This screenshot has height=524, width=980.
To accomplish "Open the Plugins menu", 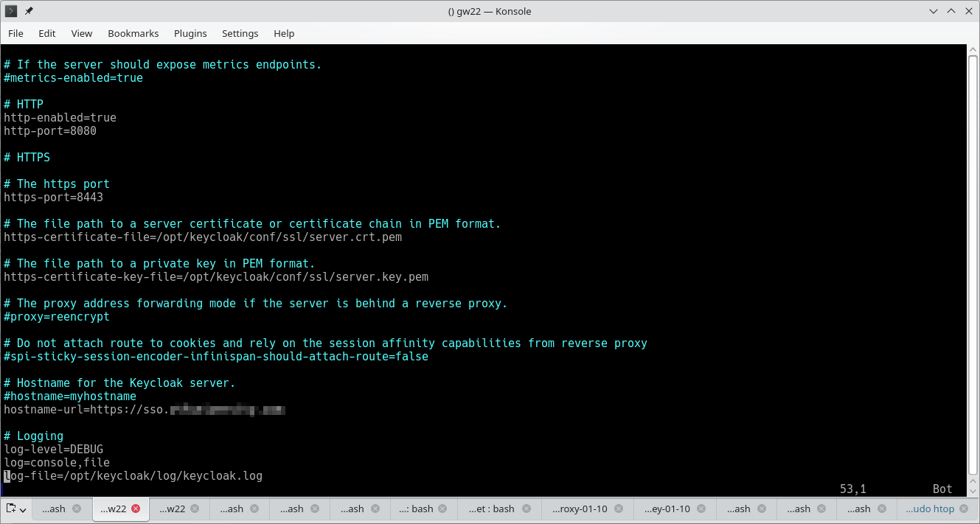I will [x=190, y=33].
